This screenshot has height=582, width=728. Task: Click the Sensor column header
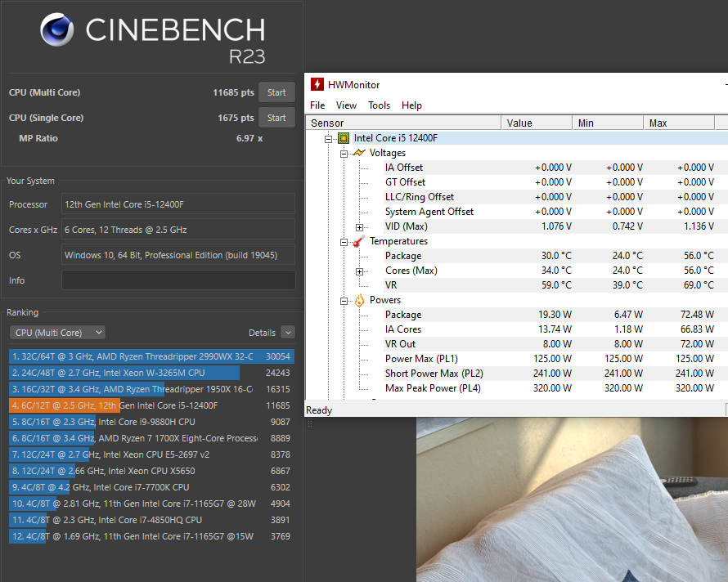pyautogui.click(x=403, y=123)
